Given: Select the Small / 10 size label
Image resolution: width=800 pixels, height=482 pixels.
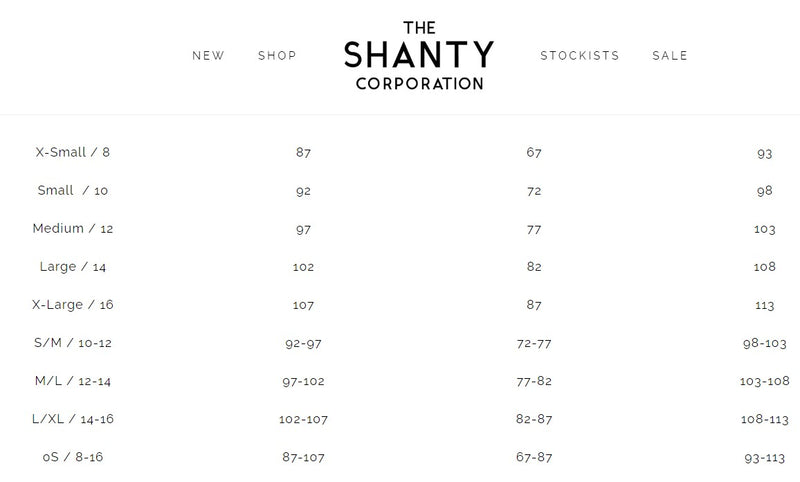Looking at the screenshot, I should (73, 191).
